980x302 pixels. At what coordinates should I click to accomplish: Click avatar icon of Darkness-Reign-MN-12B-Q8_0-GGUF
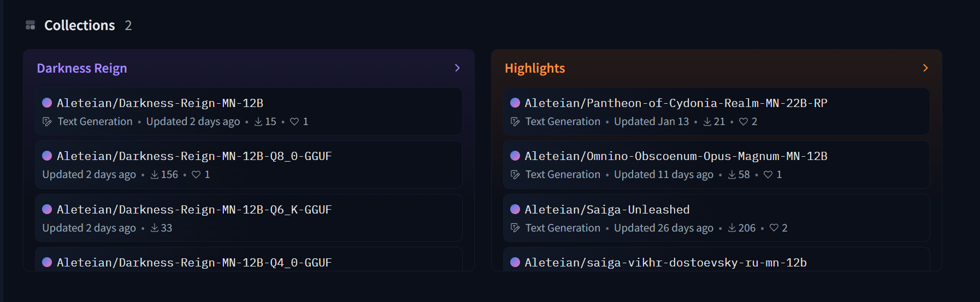click(47, 156)
